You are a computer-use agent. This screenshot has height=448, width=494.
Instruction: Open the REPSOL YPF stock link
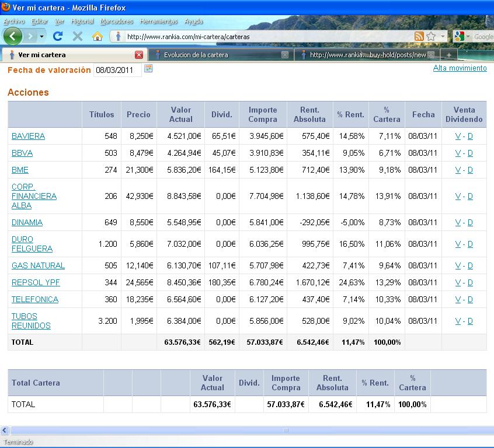36,282
